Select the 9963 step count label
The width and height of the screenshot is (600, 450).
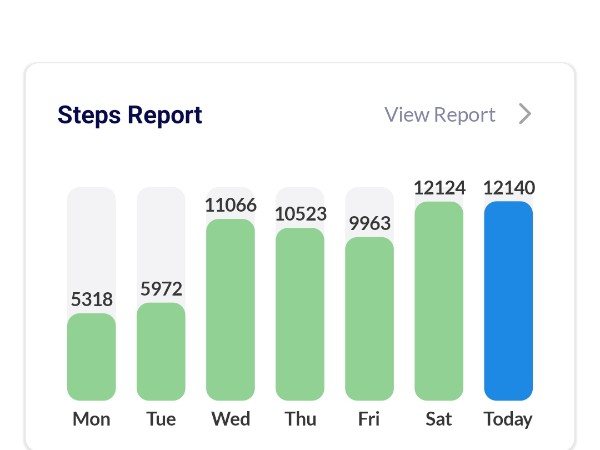pos(369,224)
